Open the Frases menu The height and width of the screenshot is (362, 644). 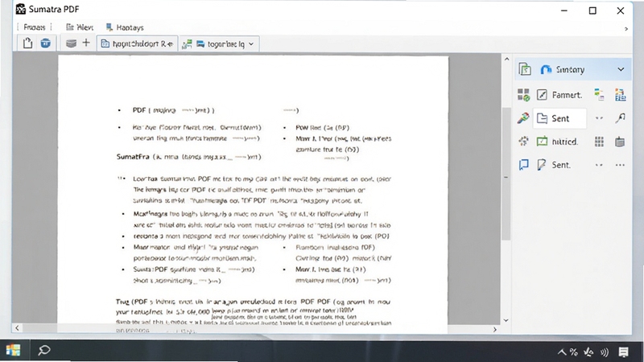pos(35,27)
